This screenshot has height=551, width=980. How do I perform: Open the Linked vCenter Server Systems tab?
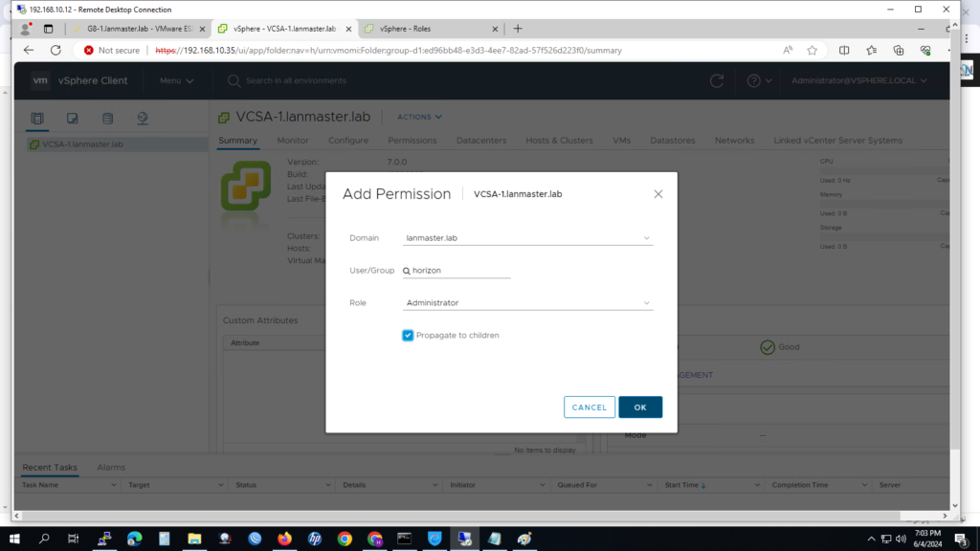837,141
